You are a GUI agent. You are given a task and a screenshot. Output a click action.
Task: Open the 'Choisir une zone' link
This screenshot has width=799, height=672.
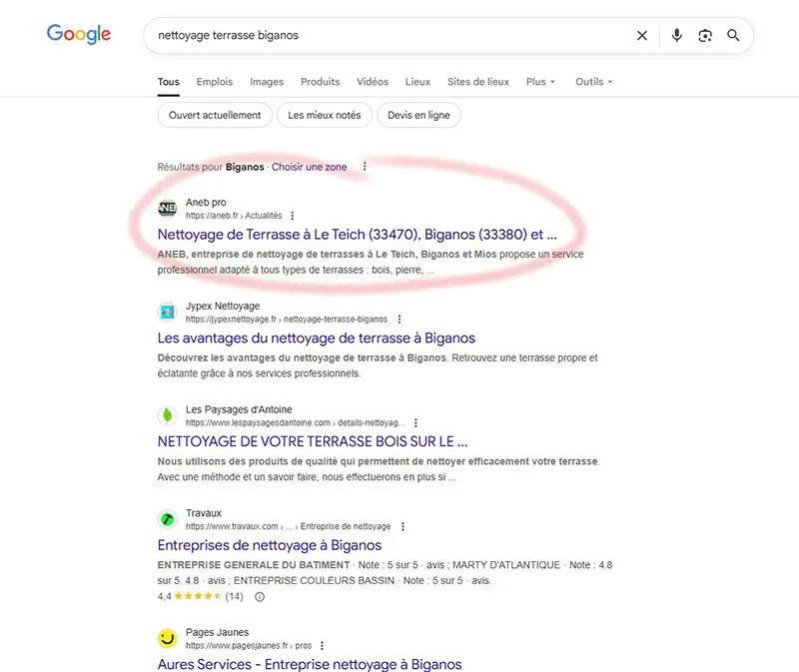[309, 166]
